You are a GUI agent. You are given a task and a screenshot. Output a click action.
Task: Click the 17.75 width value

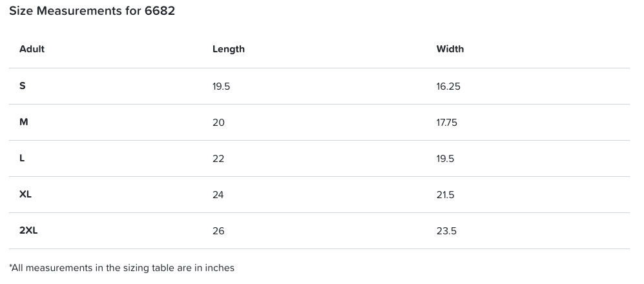447,123
